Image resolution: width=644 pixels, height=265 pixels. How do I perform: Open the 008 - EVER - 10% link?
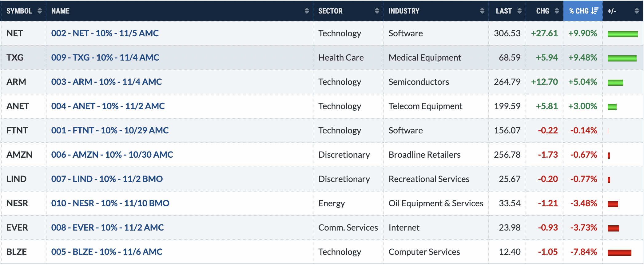(x=107, y=227)
